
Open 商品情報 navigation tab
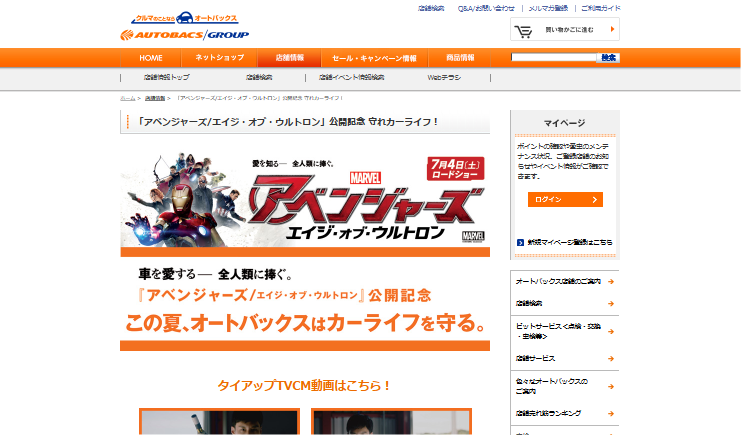460,58
